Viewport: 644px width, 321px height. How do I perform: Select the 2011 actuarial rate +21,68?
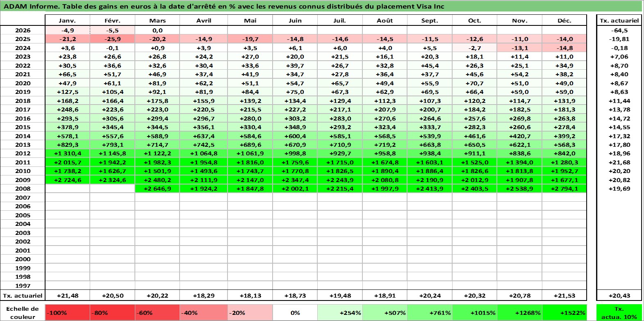619,162
